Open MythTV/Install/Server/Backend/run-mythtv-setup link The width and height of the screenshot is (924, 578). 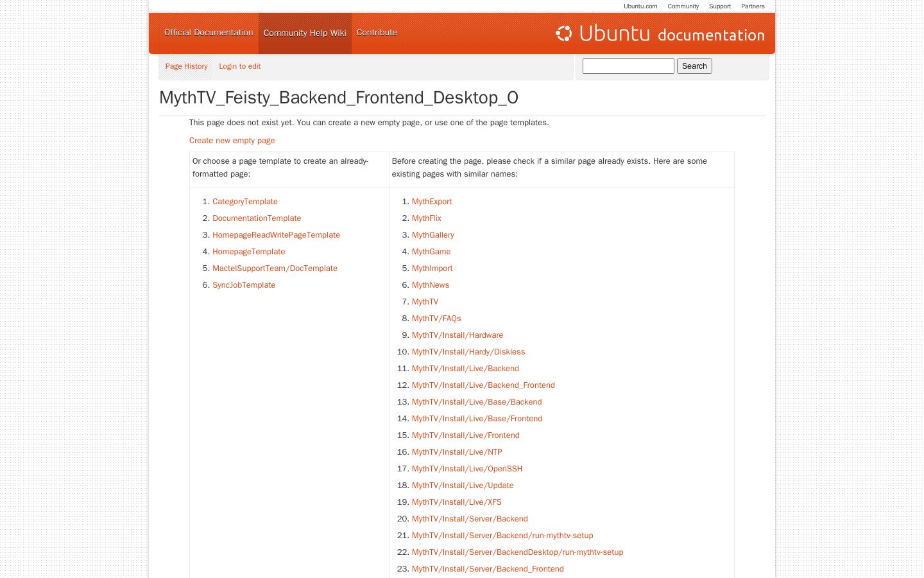coord(502,536)
